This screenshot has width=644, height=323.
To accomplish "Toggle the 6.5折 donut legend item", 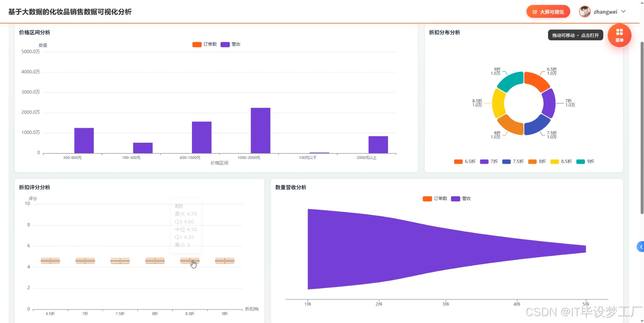I will pos(465,162).
